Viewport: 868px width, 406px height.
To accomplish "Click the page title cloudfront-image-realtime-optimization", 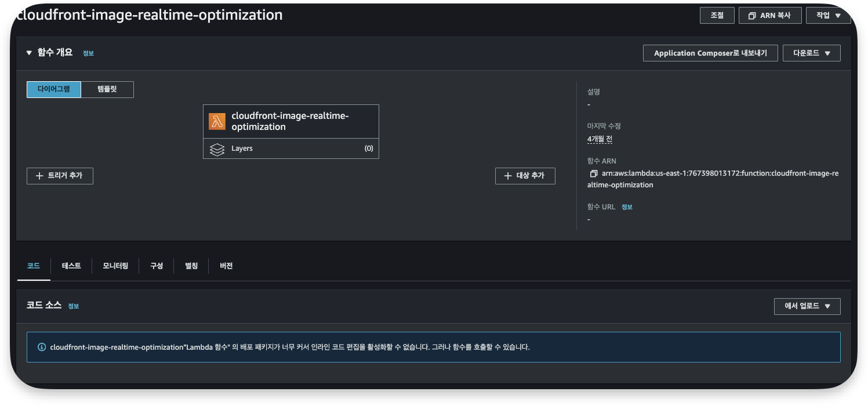I will coord(150,15).
